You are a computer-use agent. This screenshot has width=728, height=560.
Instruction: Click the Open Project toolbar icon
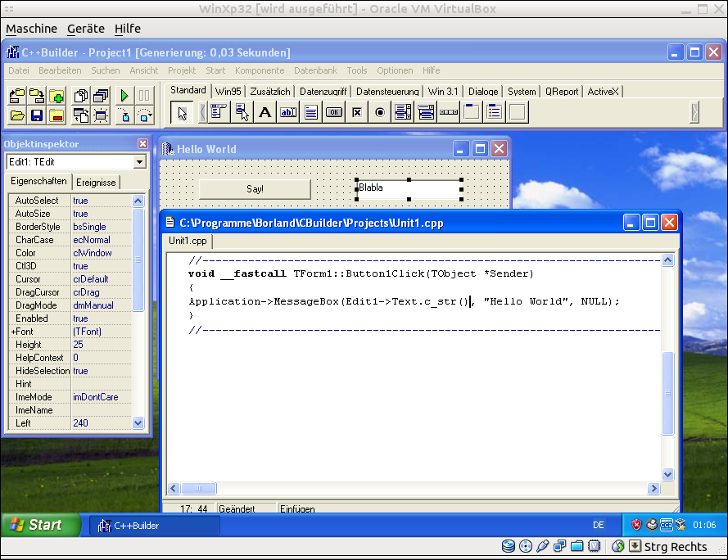point(17,96)
